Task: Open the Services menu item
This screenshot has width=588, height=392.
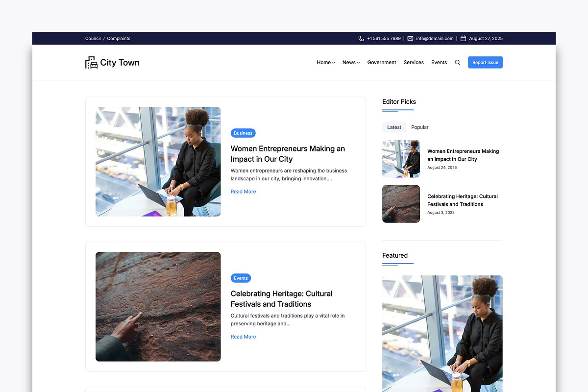Action: click(x=414, y=63)
